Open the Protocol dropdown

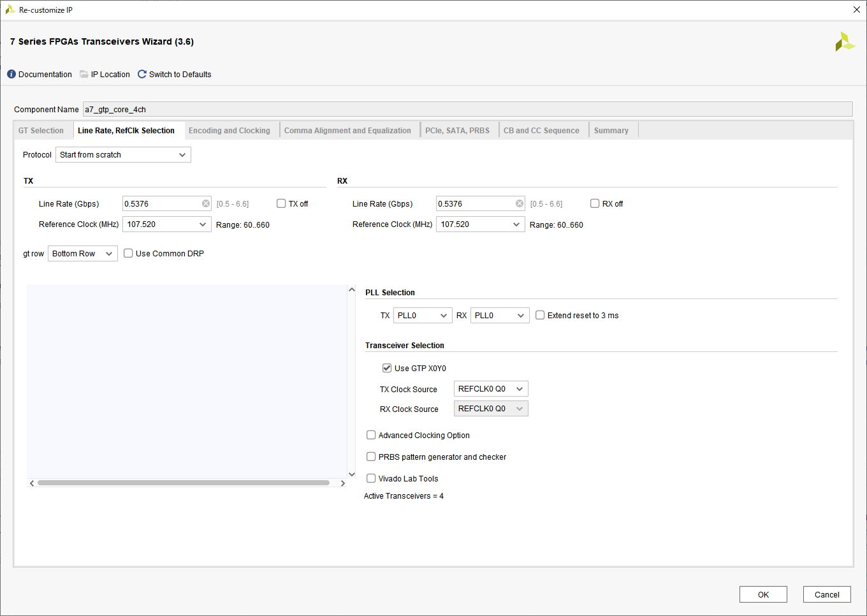coord(123,155)
